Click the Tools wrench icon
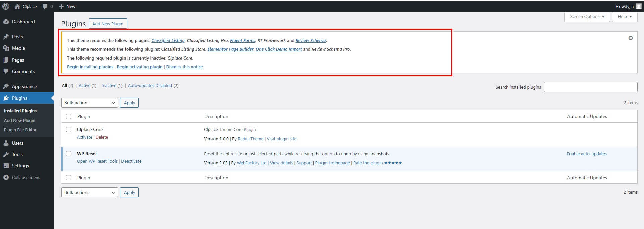The width and height of the screenshot is (644, 229). tap(6, 154)
